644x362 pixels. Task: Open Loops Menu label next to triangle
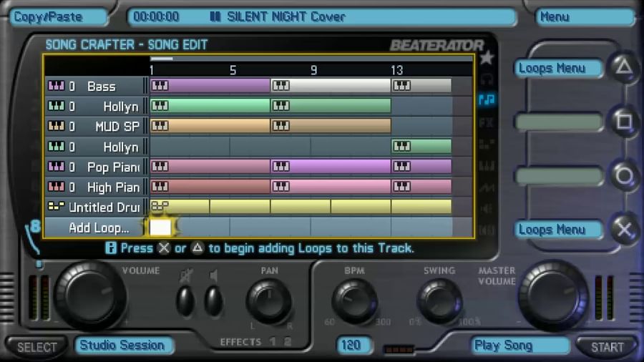coord(558,68)
